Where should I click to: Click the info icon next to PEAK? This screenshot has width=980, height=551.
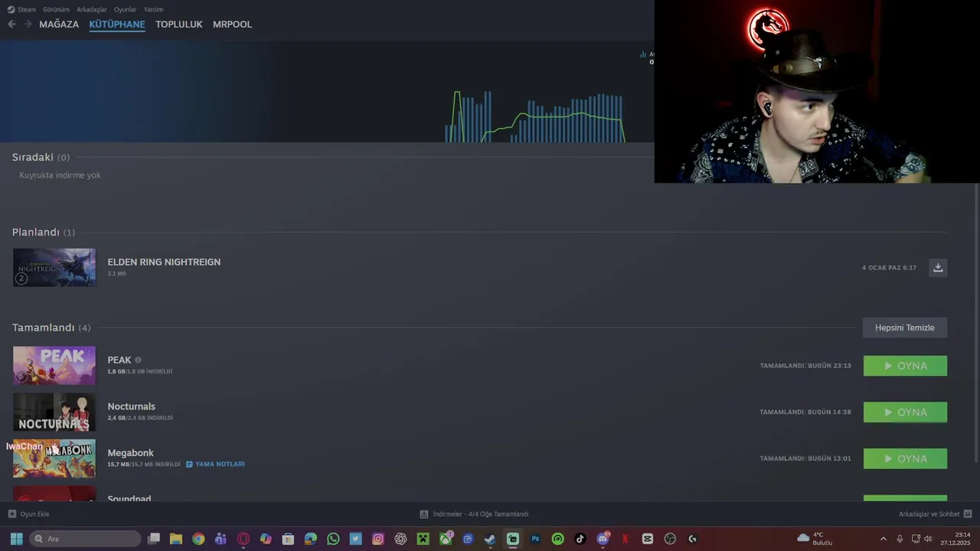(138, 360)
